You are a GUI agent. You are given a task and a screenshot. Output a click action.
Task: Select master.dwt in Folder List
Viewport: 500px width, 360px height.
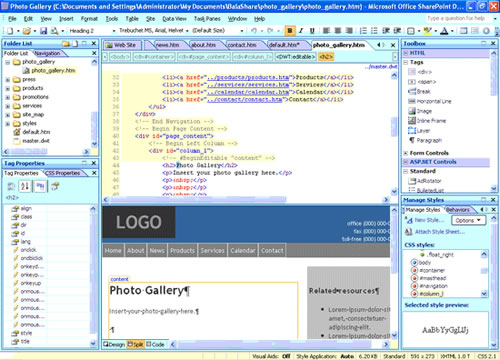pos(36,141)
